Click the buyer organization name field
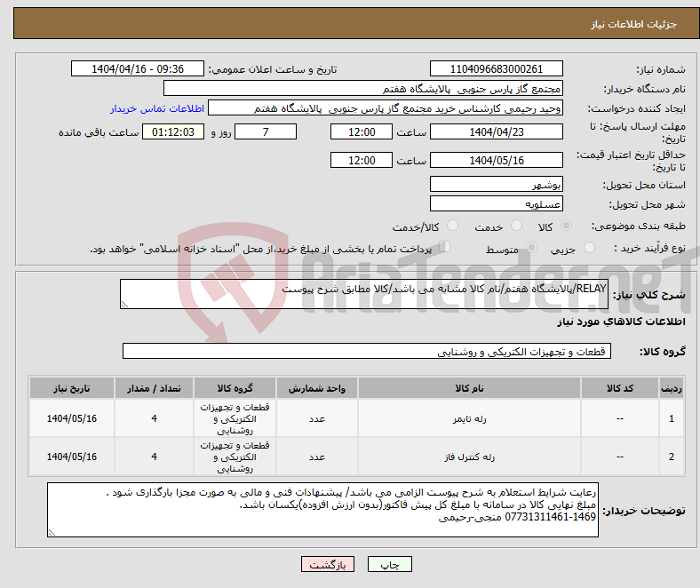 (363, 89)
